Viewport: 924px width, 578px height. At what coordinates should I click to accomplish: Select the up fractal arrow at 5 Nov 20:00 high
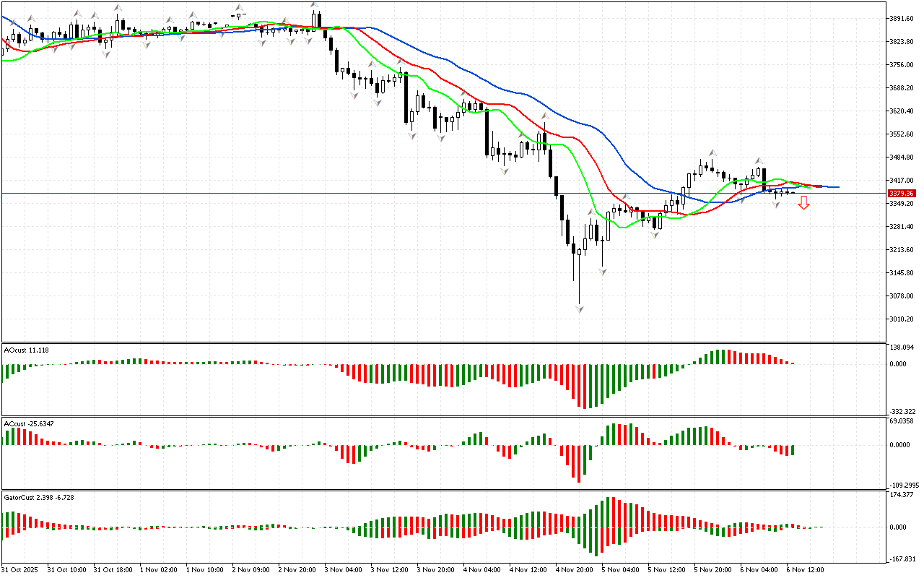(x=712, y=152)
